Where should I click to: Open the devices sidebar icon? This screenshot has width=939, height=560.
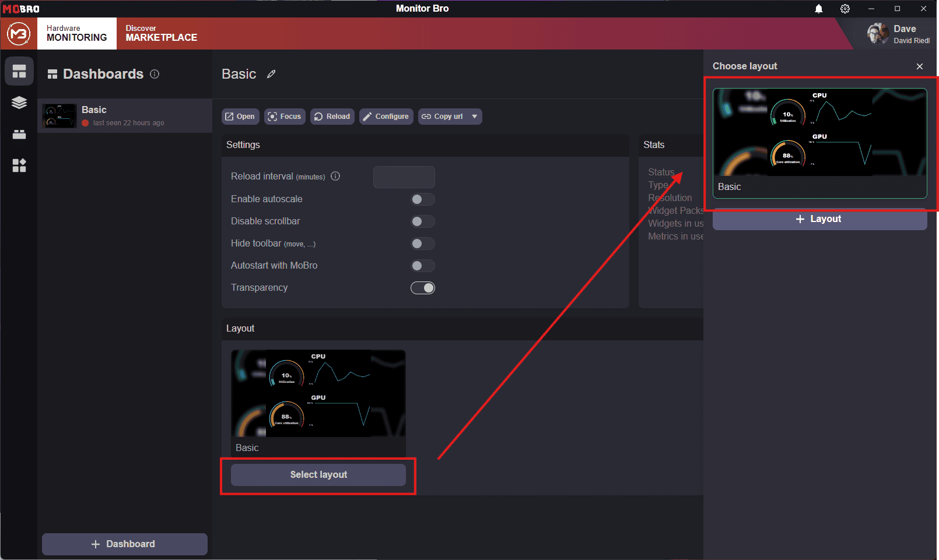pos(19,135)
